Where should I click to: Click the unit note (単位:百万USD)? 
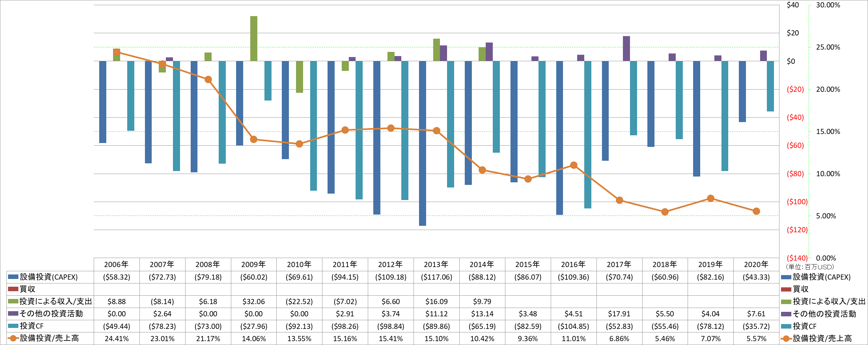click(x=809, y=267)
